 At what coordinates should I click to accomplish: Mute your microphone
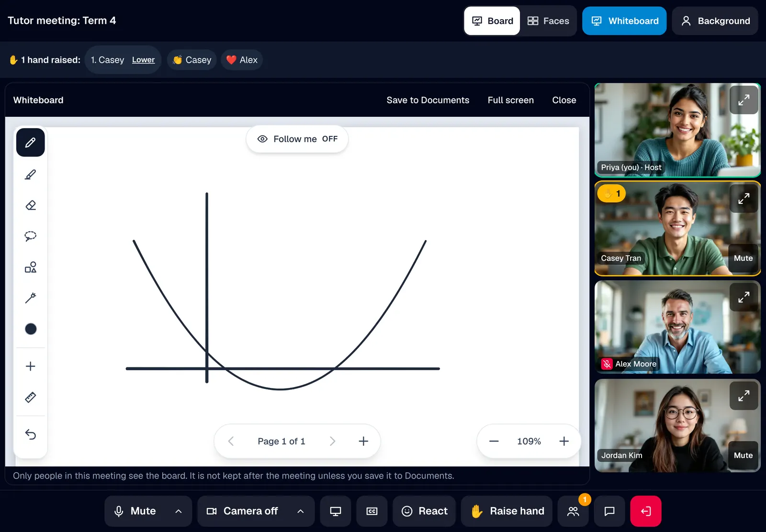click(135, 511)
